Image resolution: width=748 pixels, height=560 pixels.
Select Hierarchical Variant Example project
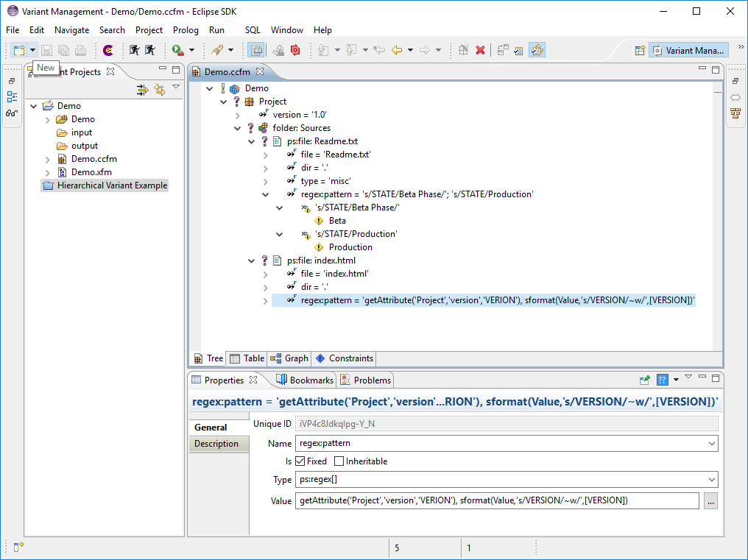(105, 185)
